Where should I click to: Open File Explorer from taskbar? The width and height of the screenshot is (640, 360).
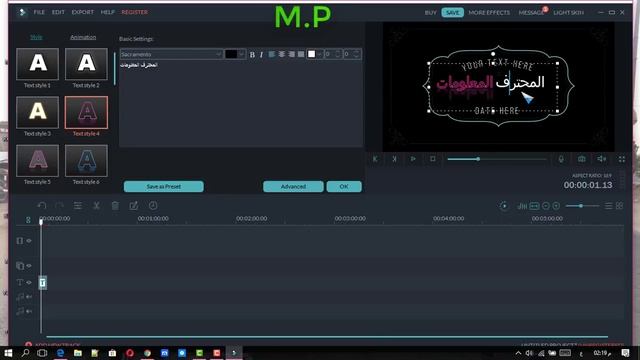pos(78,353)
